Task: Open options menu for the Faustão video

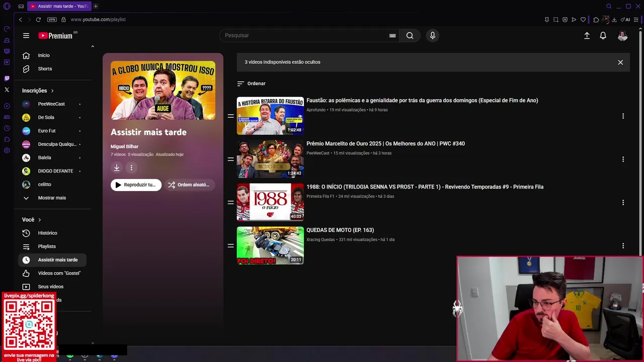Action: (x=623, y=116)
